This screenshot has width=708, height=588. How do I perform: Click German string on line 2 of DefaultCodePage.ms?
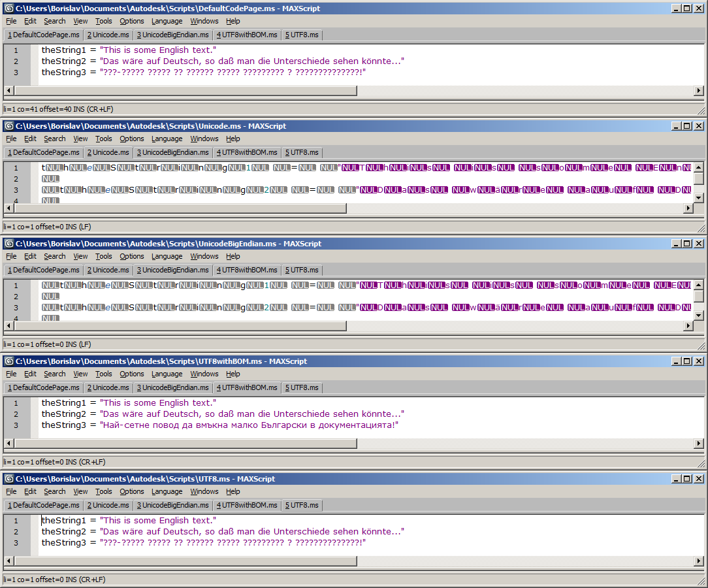coord(252,61)
